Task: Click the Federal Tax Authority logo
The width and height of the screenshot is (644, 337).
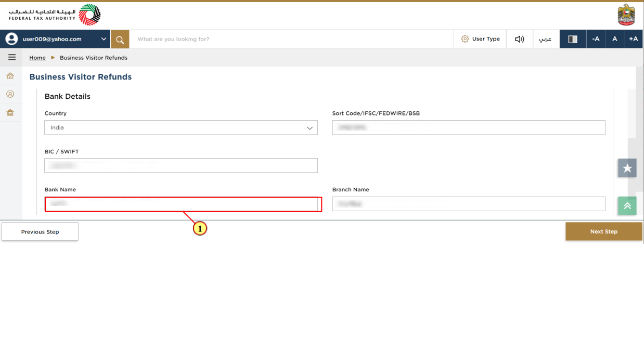Action: [55, 15]
